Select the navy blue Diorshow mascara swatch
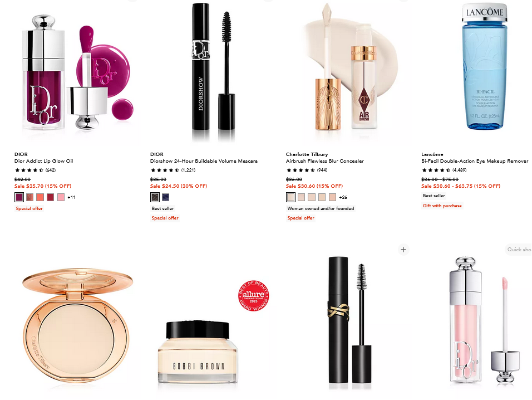Viewport: 532px width, 400px height. 166,197
